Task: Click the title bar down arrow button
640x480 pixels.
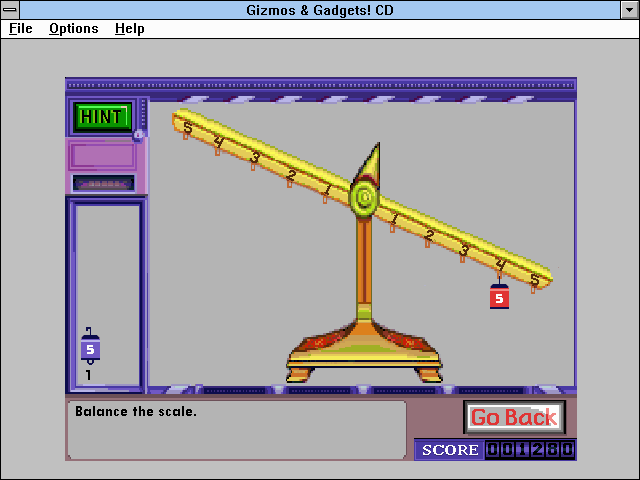Action: tap(629, 10)
